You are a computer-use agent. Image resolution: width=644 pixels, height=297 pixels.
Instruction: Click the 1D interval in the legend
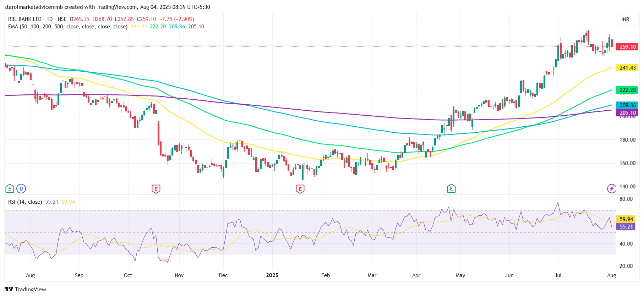(x=49, y=19)
